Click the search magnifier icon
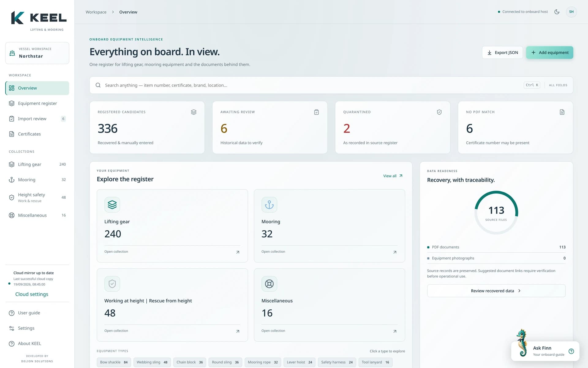 pos(98,85)
